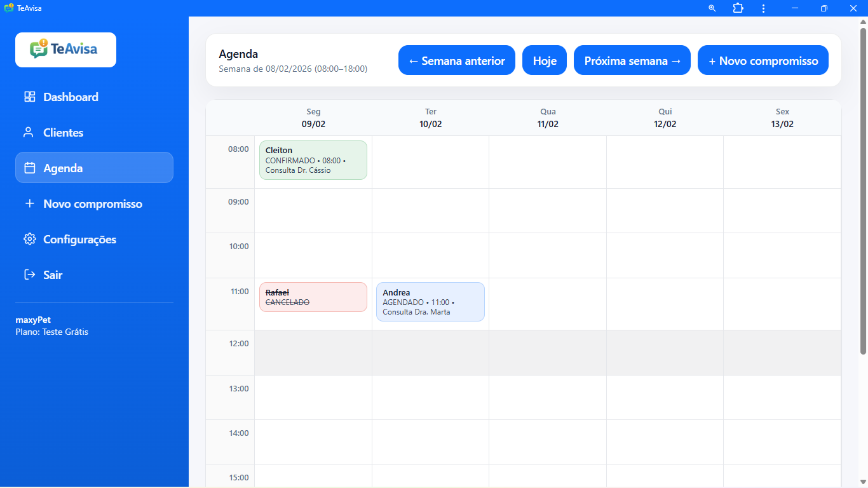This screenshot has height=488, width=868.
Task: Click the 11:00 time label
Action: tap(238, 291)
